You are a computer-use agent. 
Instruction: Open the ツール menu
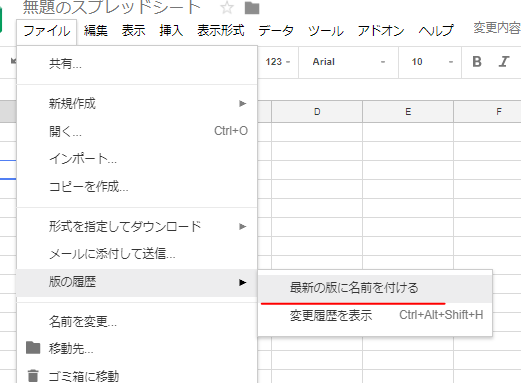[x=326, y=31]
